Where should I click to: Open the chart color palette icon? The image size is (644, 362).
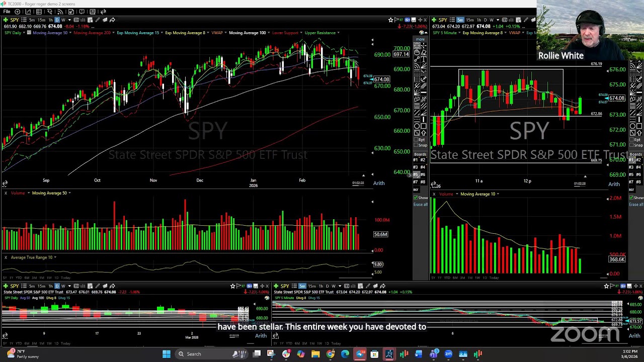422,33
